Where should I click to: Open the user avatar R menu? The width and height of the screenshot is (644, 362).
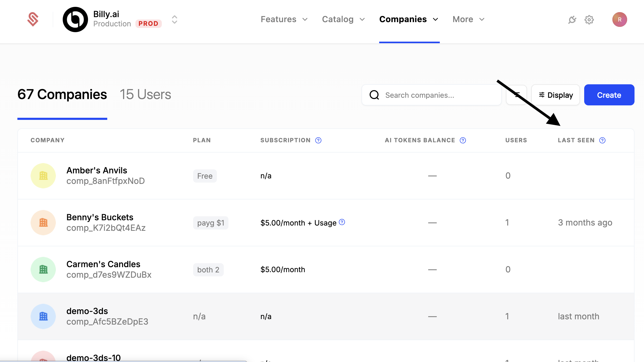pyautogui.click(x=619, y=19)
